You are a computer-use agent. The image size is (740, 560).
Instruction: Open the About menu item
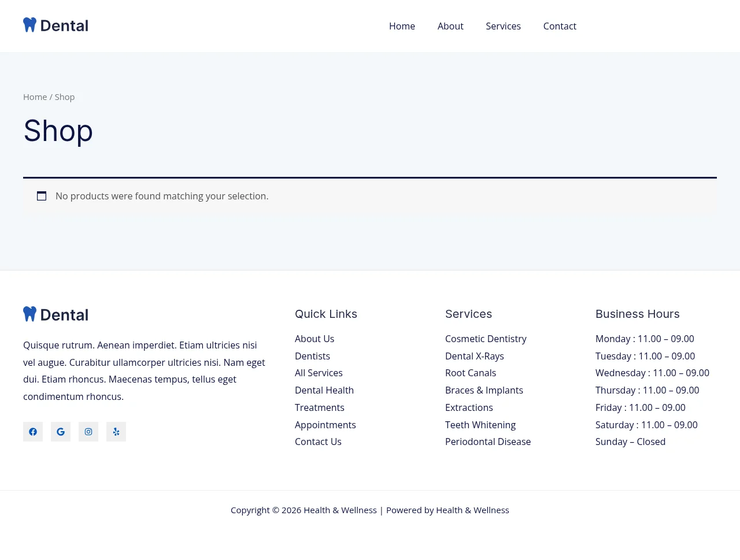450,26
